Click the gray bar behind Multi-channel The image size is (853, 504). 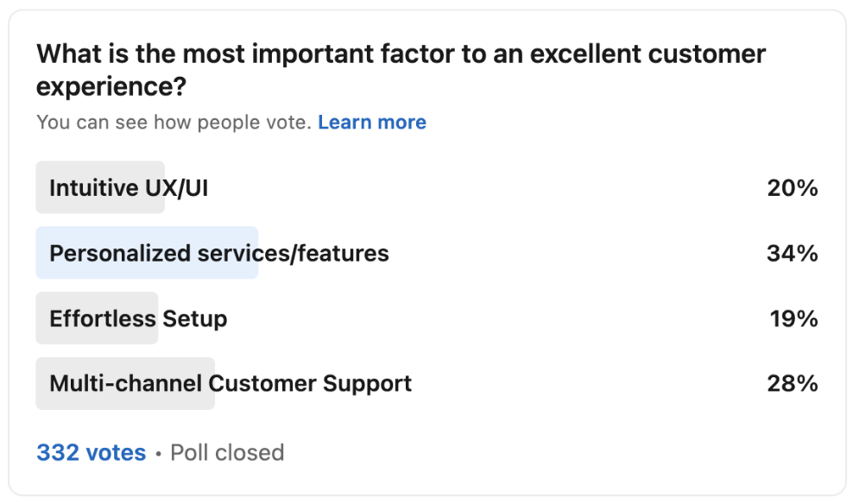pyautogui.click(x=125, y=383)
